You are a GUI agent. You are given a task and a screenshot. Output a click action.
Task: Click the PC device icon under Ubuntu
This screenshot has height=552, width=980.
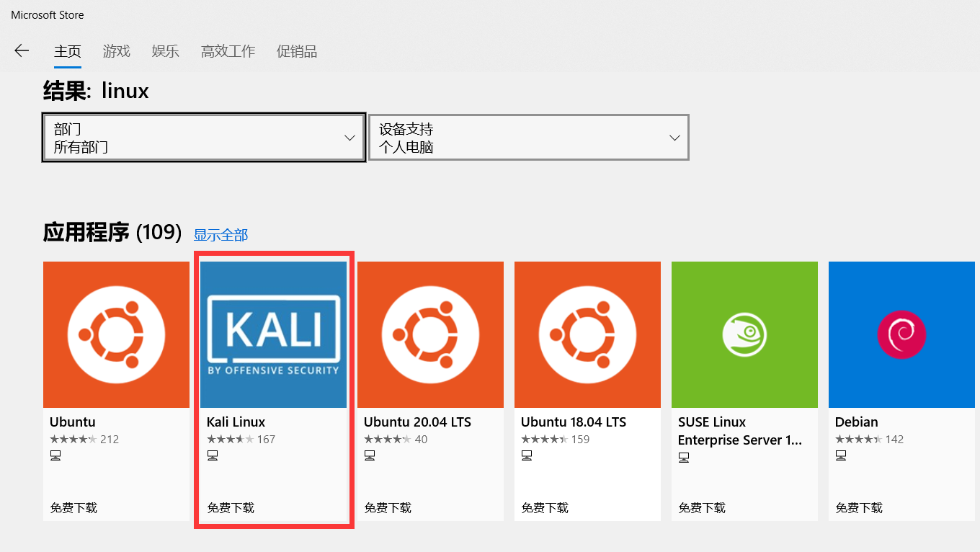[x=55, y=455]
